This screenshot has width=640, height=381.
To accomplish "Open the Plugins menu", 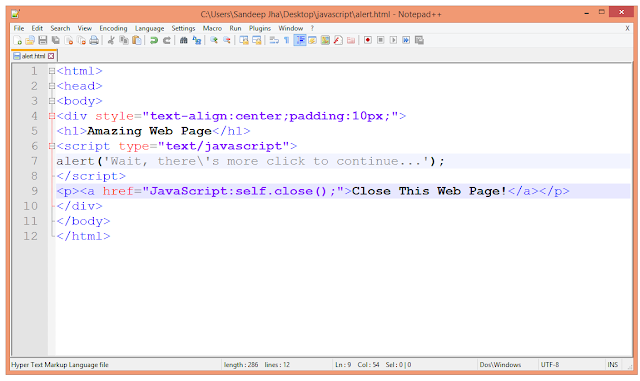I will point(260,28).
